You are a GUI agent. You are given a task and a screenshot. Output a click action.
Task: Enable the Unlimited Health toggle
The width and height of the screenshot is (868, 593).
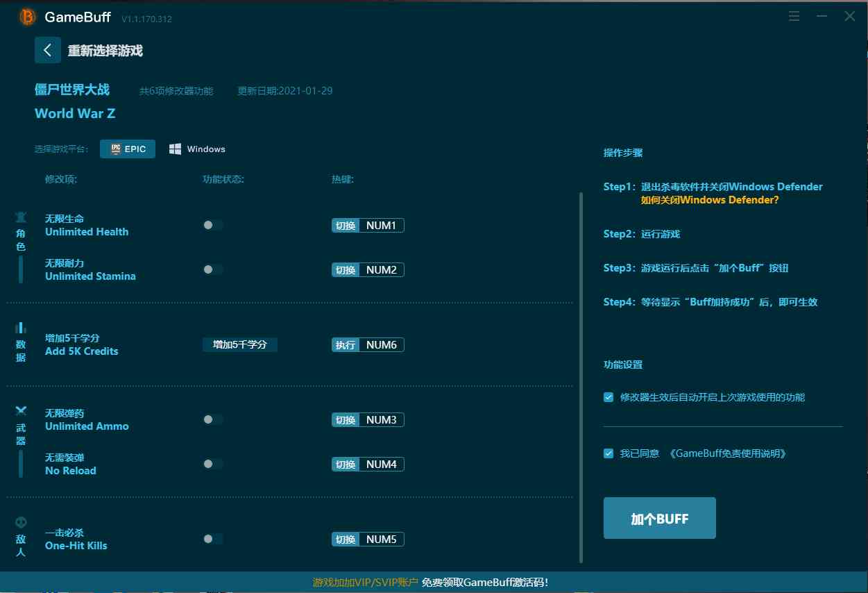[212, 225]
